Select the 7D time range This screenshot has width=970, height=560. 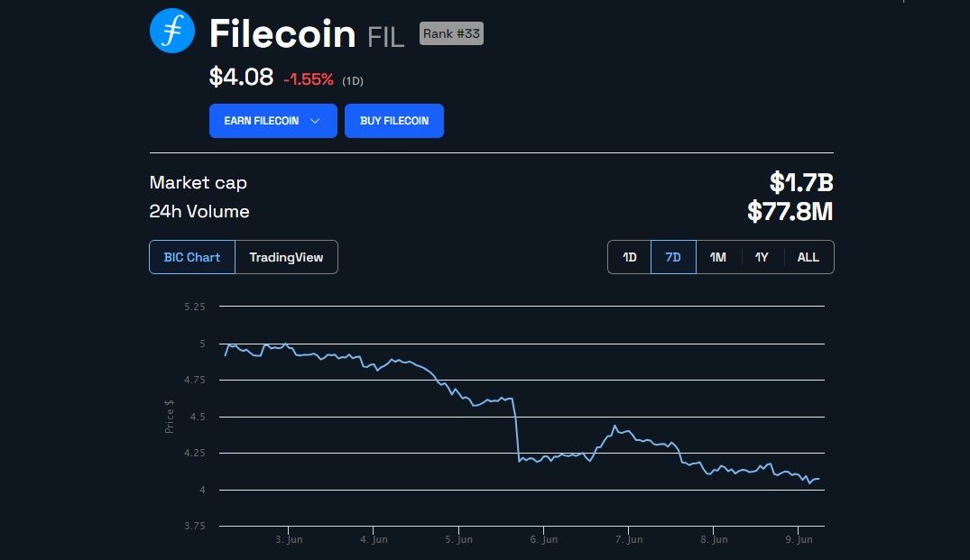pos(673,257)
